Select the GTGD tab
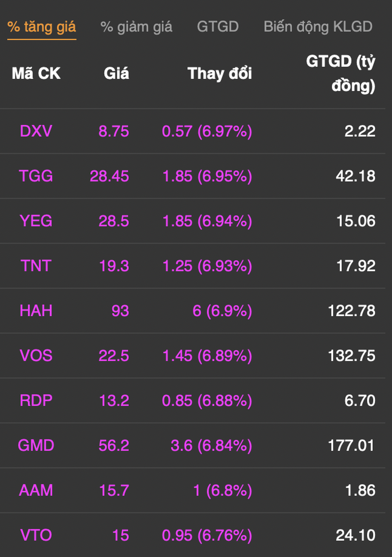 (218, 27)
